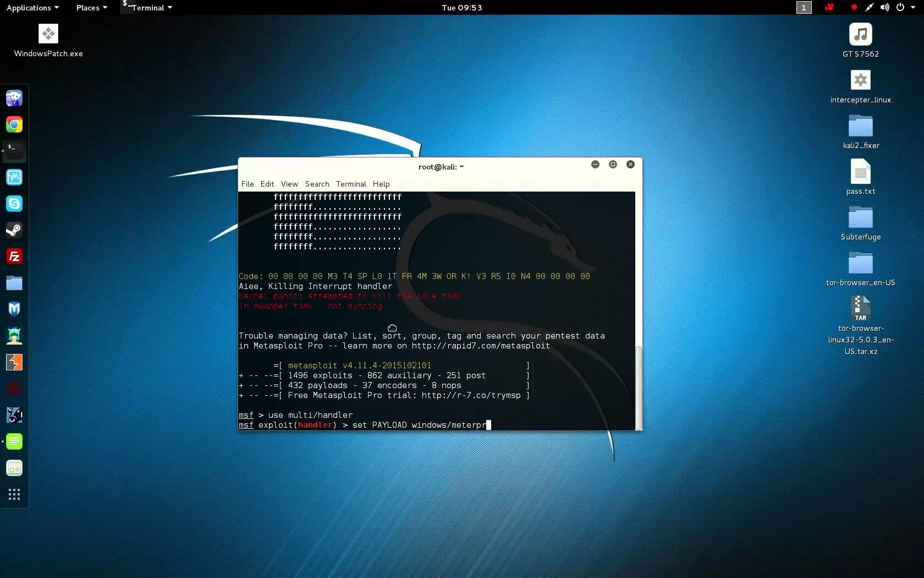Viewport: 924px width, 578px height.
Task: Click the workspace 1 indicator
Action: (804, 7)
